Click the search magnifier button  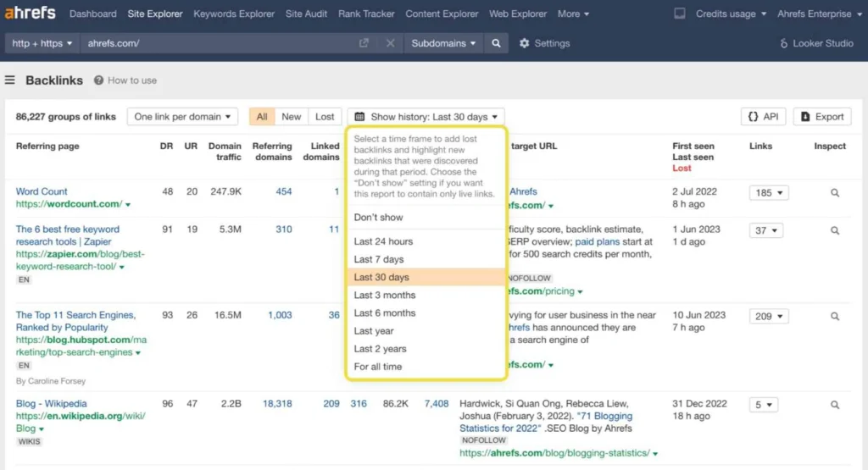tap(496, 43)
